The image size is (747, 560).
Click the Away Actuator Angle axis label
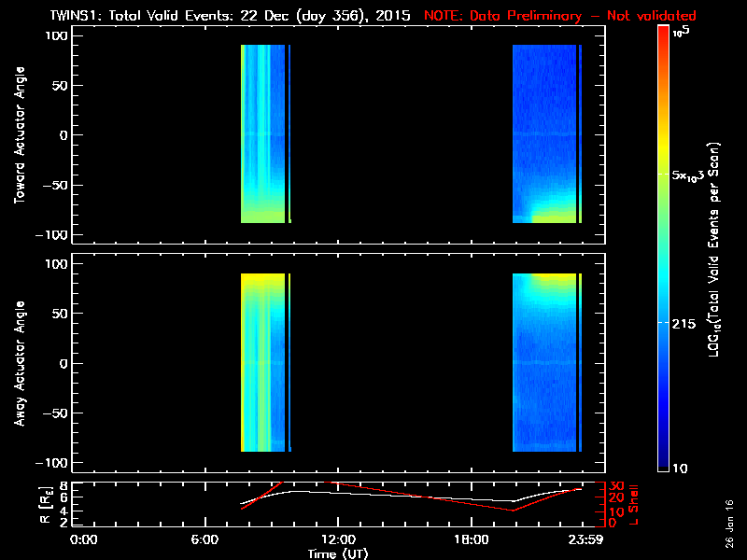19,363
